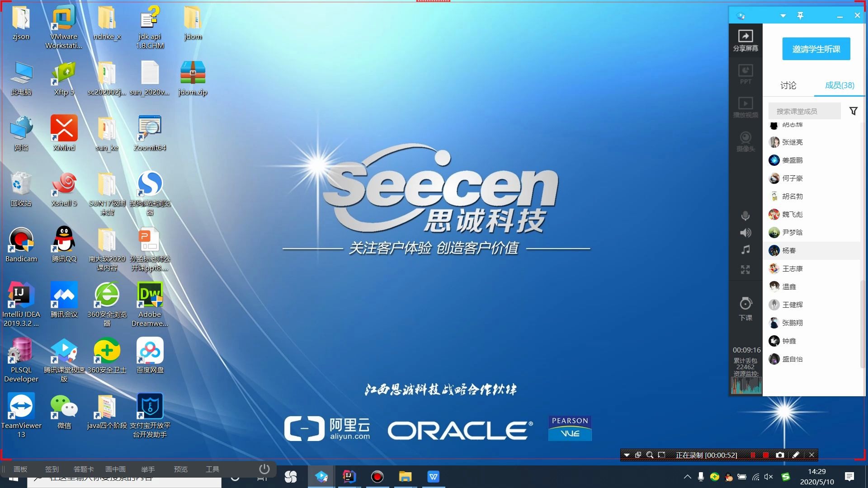Viewport: 868px width, 488px height.
Task: Open the IntelliJ IDEA desktop shortcut
Action: coord(21,305)
